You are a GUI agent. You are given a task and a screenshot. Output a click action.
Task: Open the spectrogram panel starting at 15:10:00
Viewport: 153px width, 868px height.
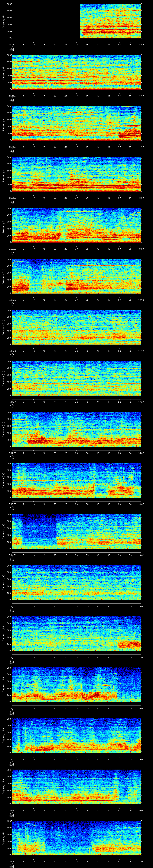(x=77, y=327)
